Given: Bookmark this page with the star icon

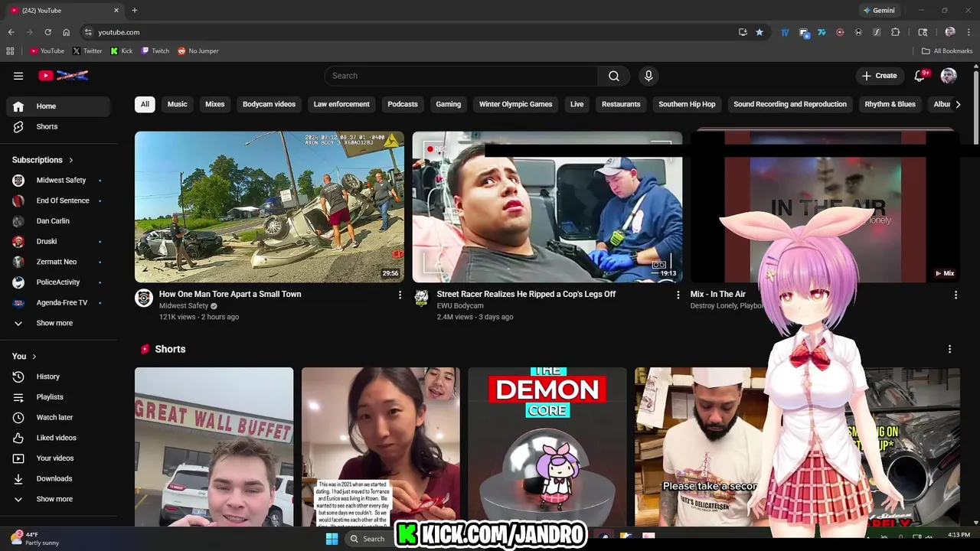Looking at the screenshot, I should tap(759, 32).
